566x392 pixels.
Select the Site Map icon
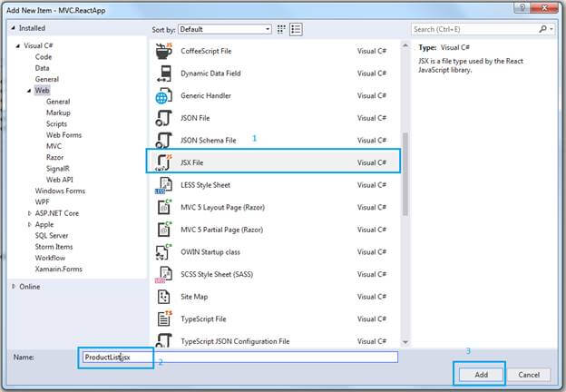164,297
